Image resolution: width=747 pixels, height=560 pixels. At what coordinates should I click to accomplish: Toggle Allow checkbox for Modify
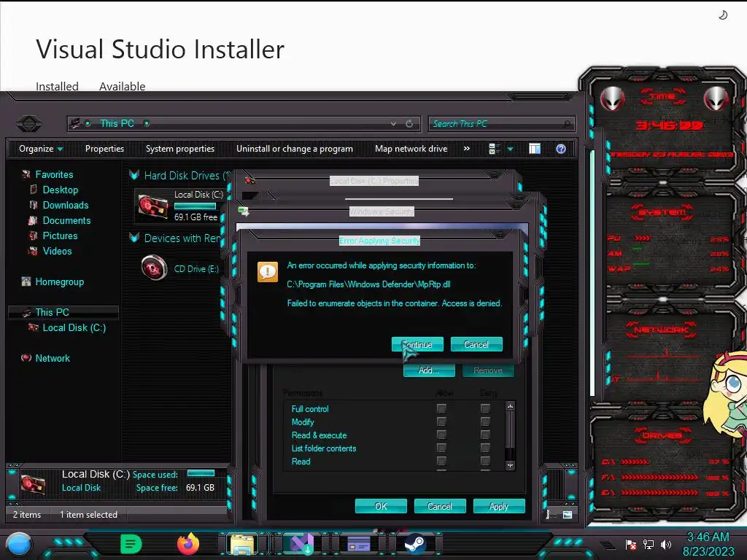tap(441, 422)
